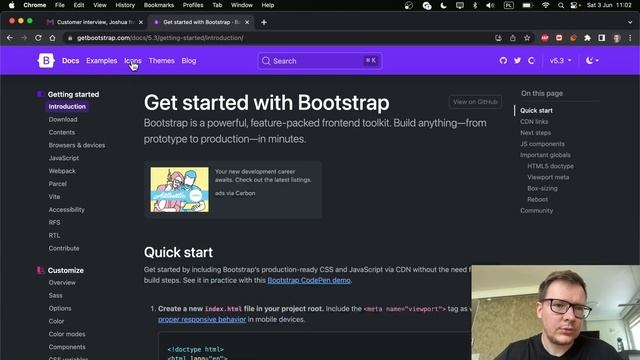Open Bootstrap GitHub repository icon

[503, 60]
